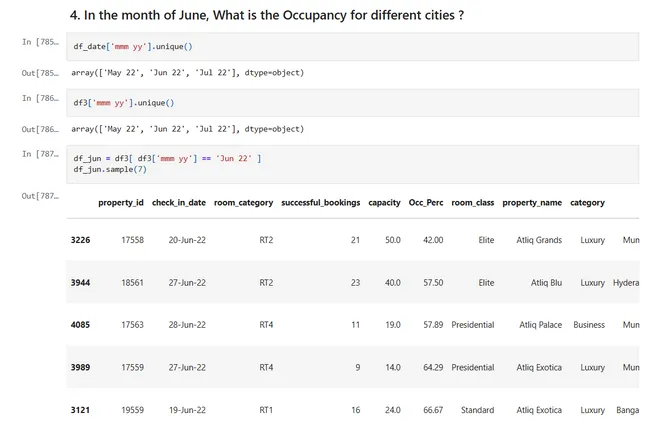Screen dimensions: 650x428
Task: Select the June occupancy question heading
Action: [267, 15]
